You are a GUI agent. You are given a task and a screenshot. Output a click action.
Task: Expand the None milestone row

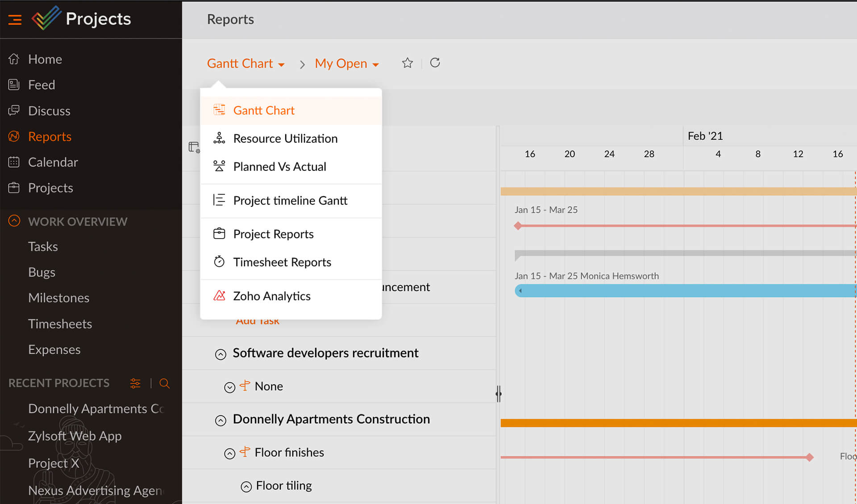pos(229,387)
